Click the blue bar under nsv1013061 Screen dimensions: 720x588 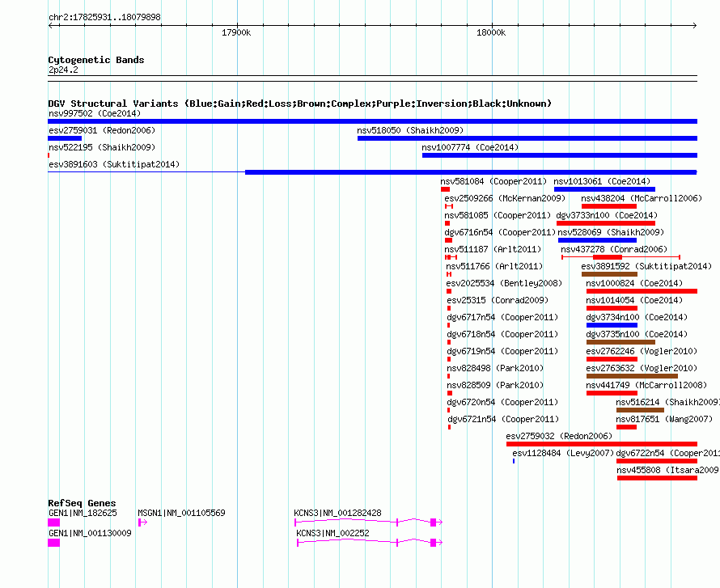[604, 189]
